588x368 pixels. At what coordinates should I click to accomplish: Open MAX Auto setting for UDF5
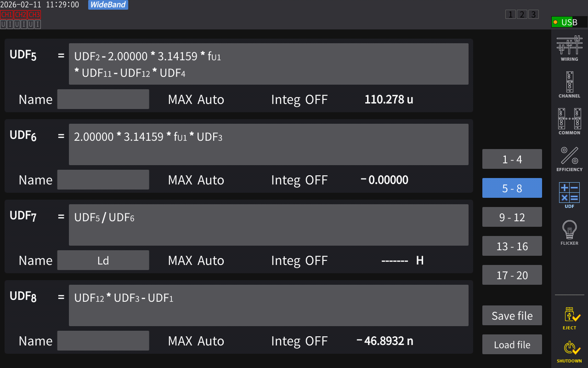[196, 99]
